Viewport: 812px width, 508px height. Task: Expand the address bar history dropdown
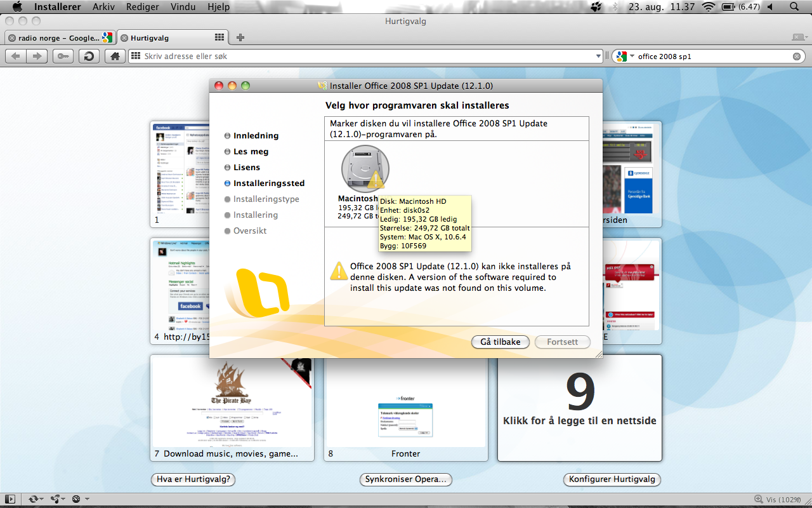coord(598,57)
